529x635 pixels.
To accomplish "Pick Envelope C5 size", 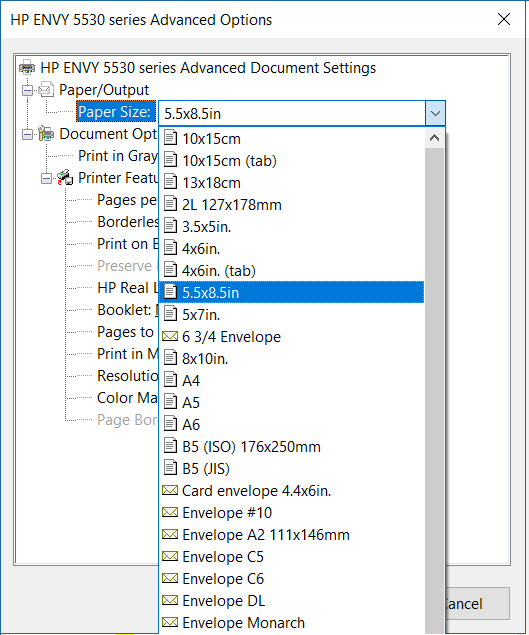I will pyautogui.click(x=292, y=556).
